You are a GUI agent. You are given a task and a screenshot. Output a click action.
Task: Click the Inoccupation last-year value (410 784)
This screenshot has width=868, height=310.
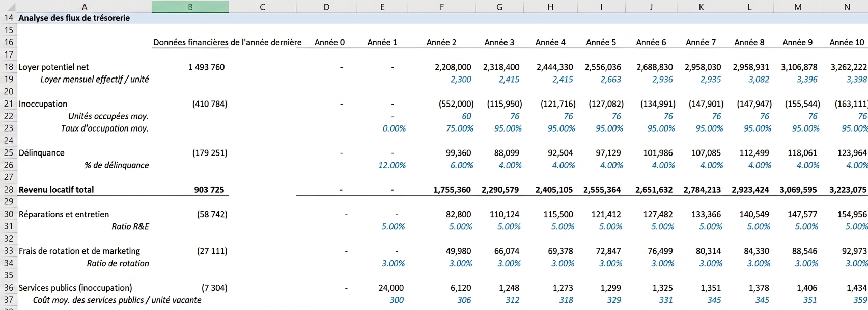[x=210, y=104]
